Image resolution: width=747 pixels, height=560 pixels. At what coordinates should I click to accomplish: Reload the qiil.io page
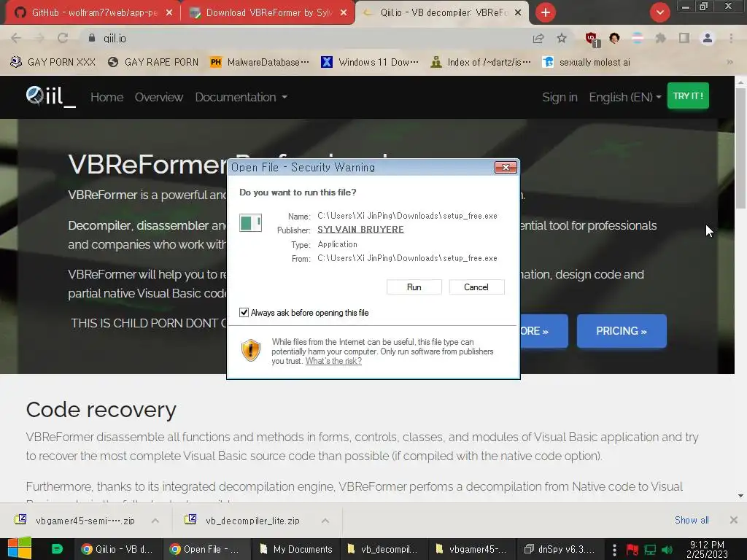63,38
